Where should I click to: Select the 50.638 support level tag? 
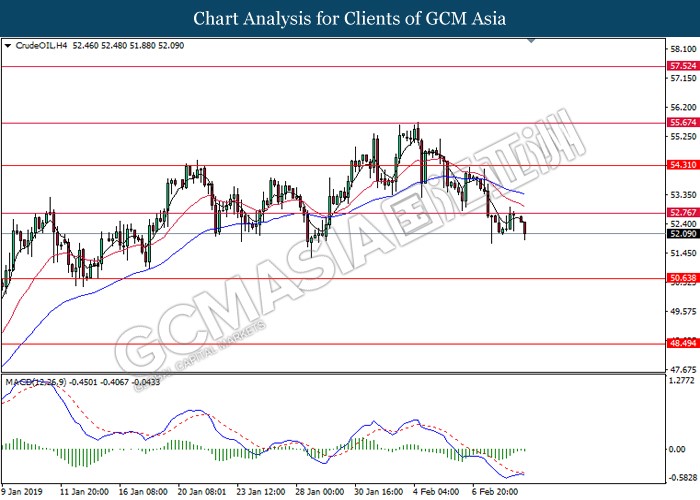[681, 278]
